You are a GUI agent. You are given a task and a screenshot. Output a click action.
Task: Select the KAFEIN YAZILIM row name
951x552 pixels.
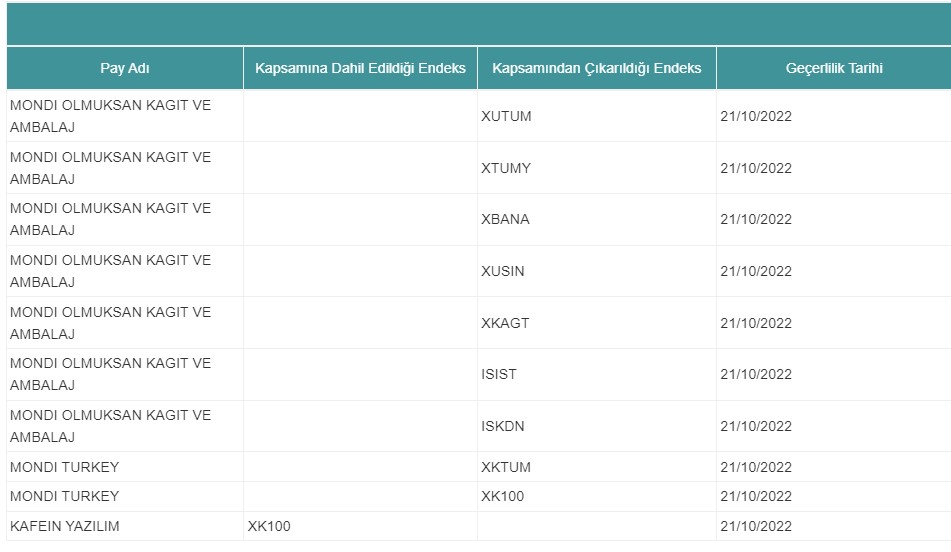click(65, 526)
